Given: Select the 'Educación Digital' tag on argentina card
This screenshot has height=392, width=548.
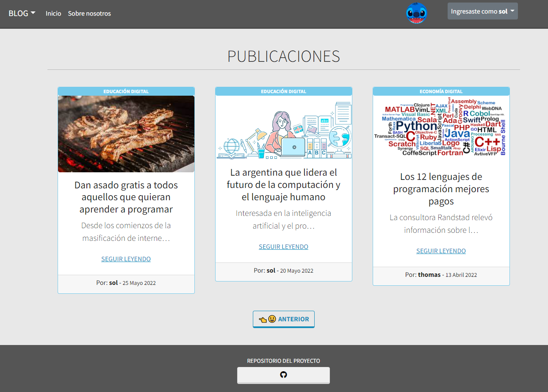Looking at the screenshot, I should (x=284, y=91).
